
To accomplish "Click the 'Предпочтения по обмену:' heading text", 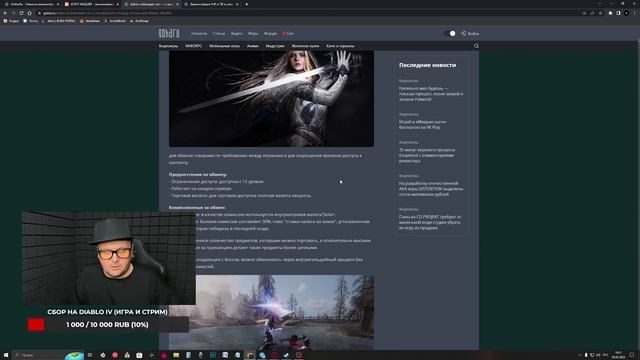I will coord(198,174).
